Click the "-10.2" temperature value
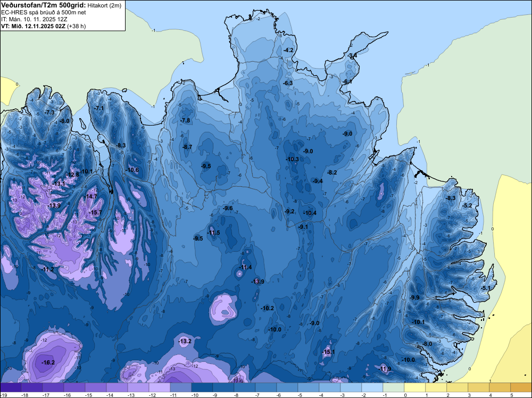Screen dimensions: 532x398 (268, 309)
